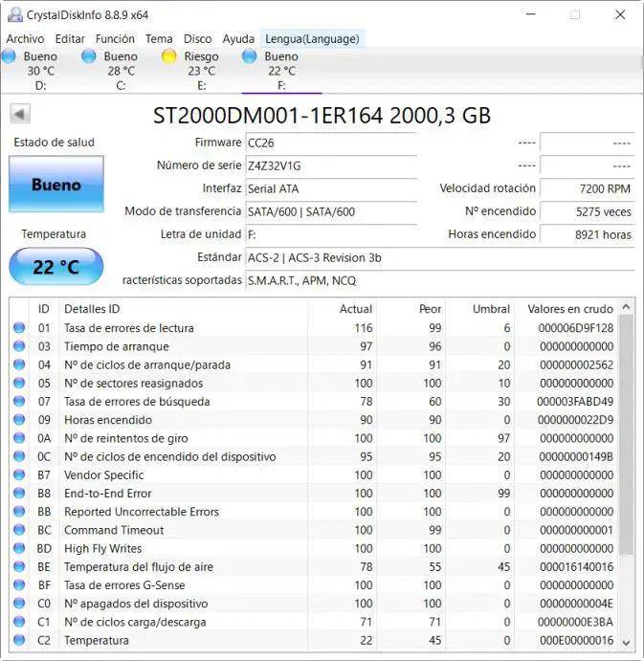644x661 pixels.
Task: Click the SMART list scroll up arrow
Action: point(626,307)
